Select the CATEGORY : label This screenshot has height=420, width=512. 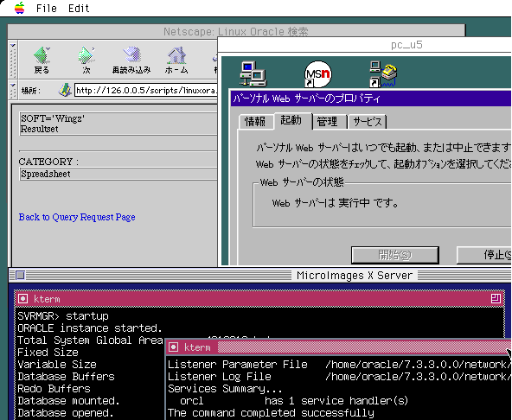[48, 162]
